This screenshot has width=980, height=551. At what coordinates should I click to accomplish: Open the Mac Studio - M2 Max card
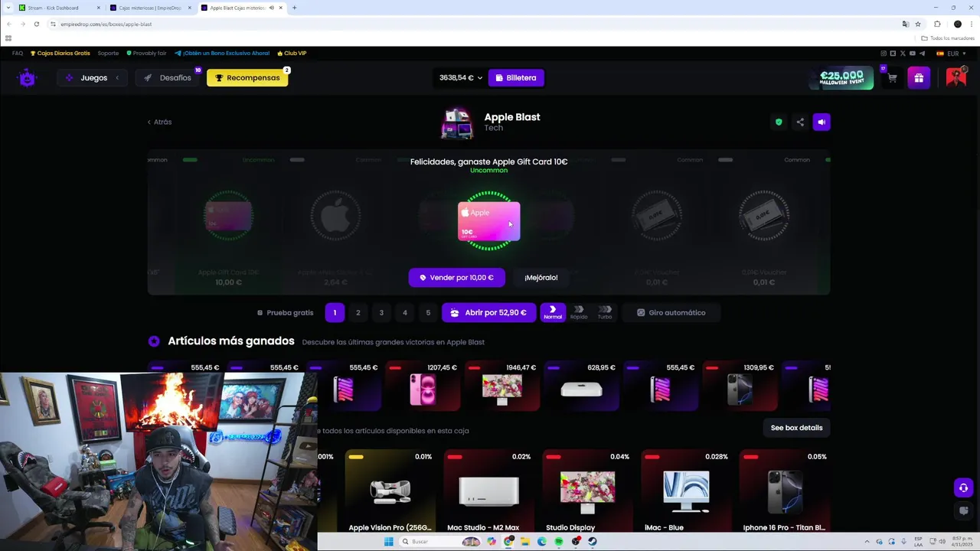pos(488,492)
